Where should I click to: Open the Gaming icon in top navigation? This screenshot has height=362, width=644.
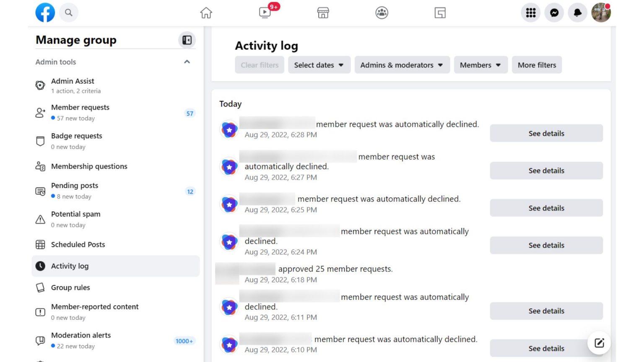tap(440, 13)
